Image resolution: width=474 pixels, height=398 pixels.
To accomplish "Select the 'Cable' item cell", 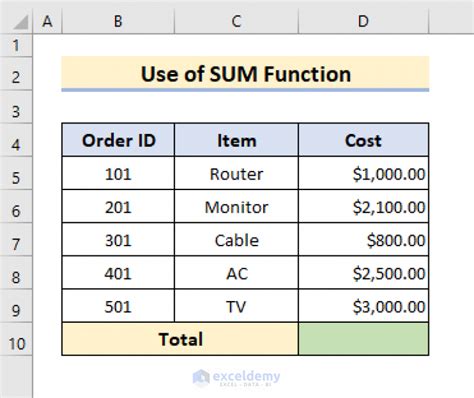I will click(x=236, y=240).
